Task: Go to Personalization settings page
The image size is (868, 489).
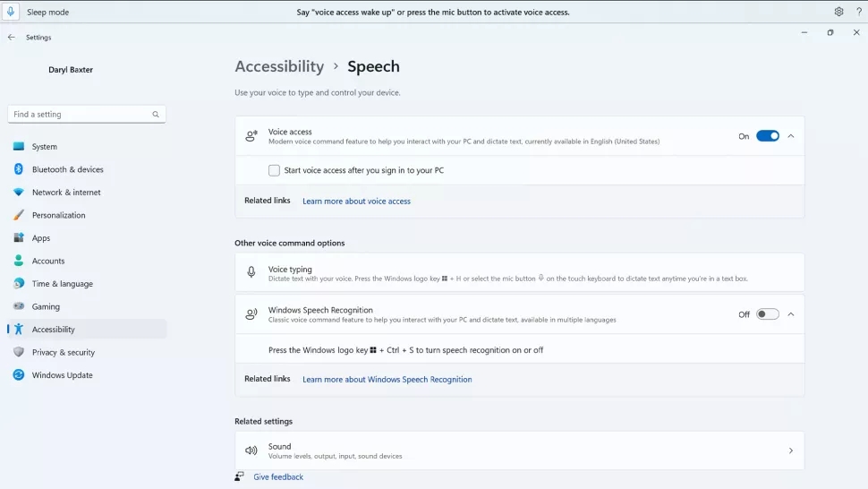Action: point(58,215)
